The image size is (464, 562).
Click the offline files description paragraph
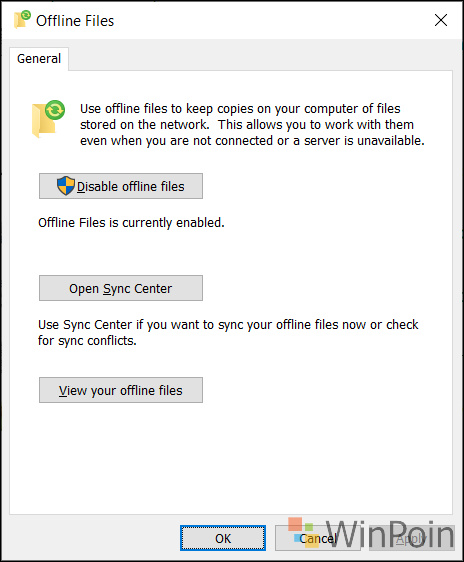pyautogui.click(x=252, y=125)
